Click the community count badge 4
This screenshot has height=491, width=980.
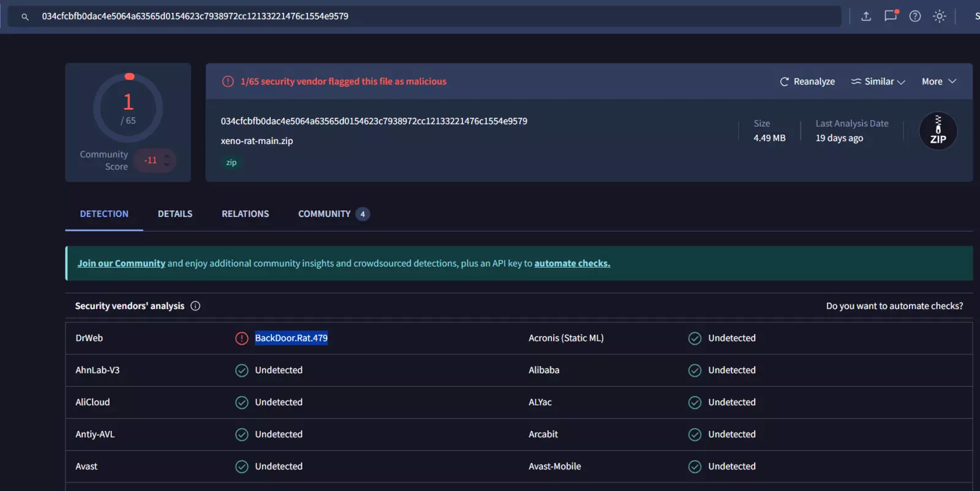coord(363,214)
